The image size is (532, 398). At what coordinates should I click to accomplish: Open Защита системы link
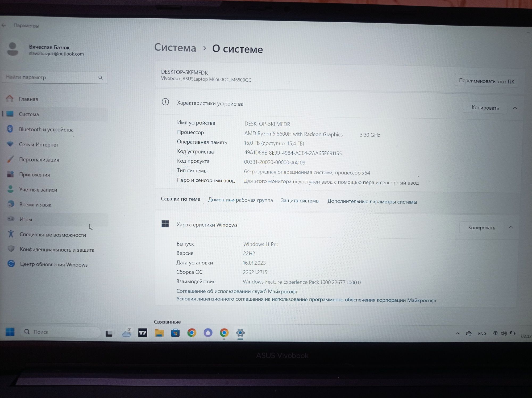point(300,201)
